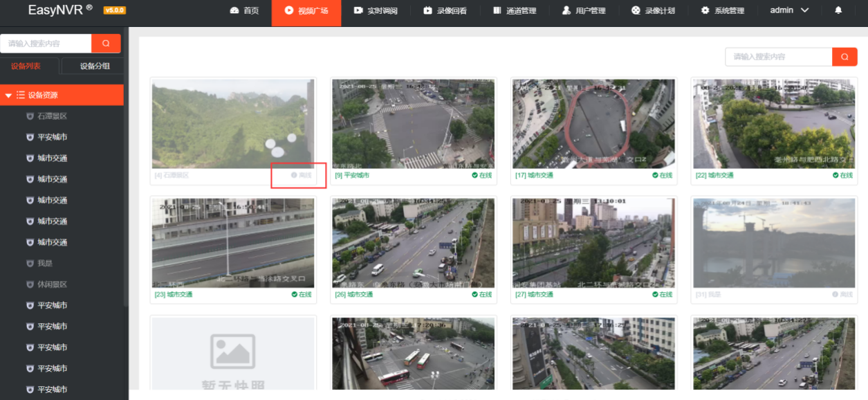
Task: Click the 在线 status on card [26]
Action: pyautogui.click(x=482, y=295)
